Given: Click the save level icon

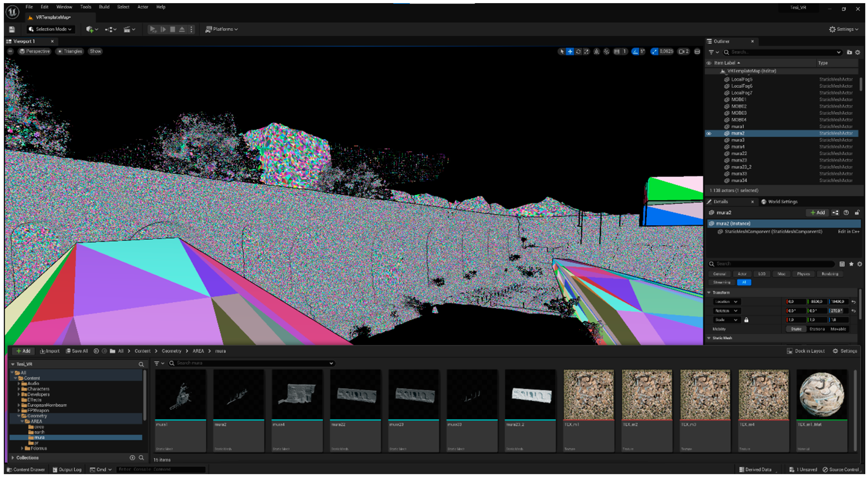Looking at the screenshot, I should coord(12,29).
